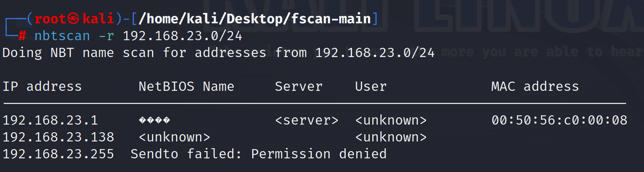Click the NetBIOS Name column header
The image size is (644, 172).
(186, 86)
